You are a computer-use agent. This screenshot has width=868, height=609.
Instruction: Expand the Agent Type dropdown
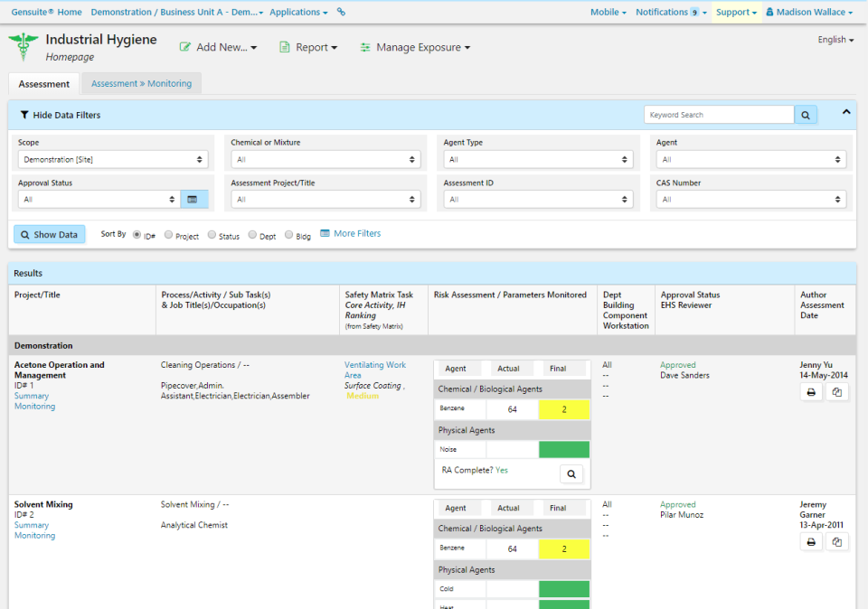tap(538, 160)
